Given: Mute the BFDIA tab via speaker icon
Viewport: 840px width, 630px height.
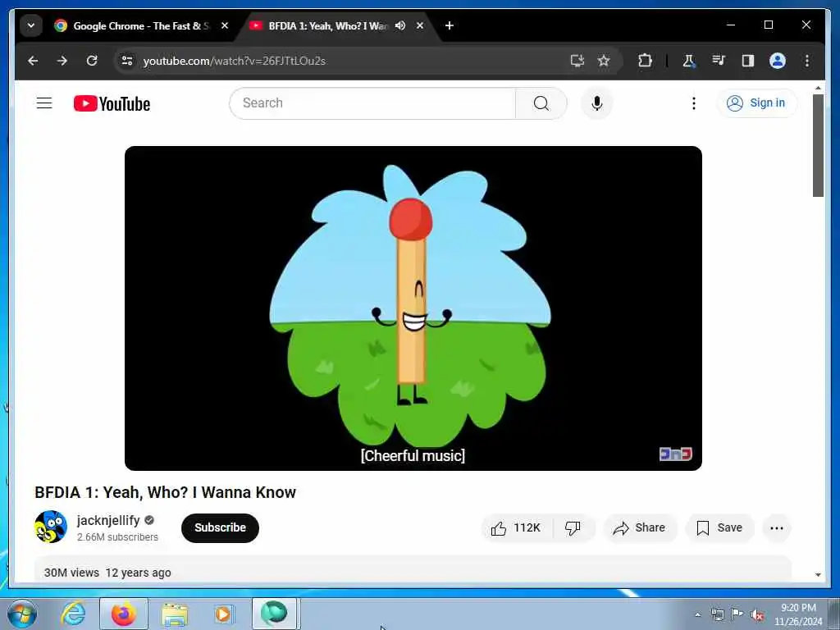Looking at the screenshot, I should coord(400,25).
